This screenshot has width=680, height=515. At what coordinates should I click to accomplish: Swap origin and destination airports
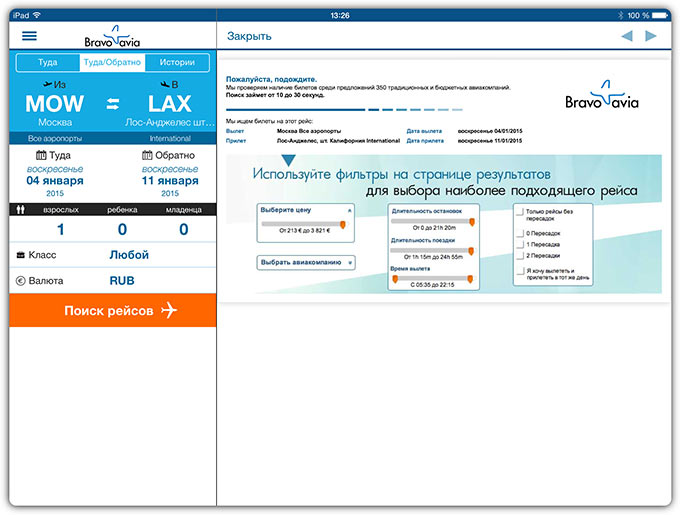tap(113, 104)
